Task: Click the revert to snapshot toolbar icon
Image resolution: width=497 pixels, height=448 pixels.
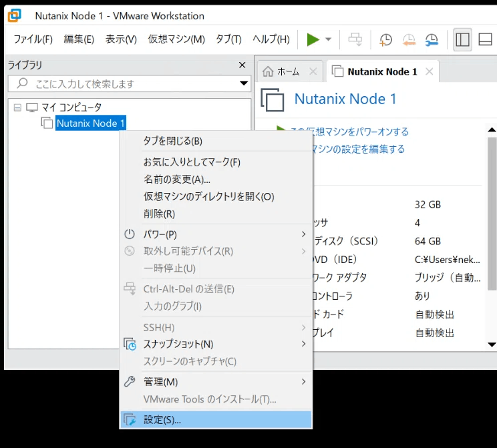Action: 409,39
